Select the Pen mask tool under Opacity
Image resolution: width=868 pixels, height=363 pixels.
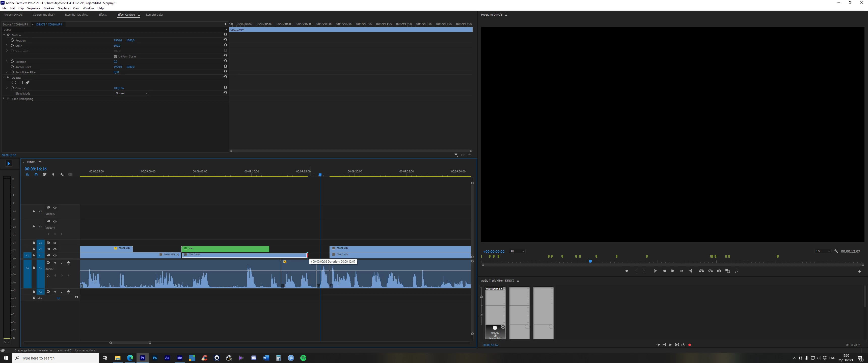(x=27, y=82)
